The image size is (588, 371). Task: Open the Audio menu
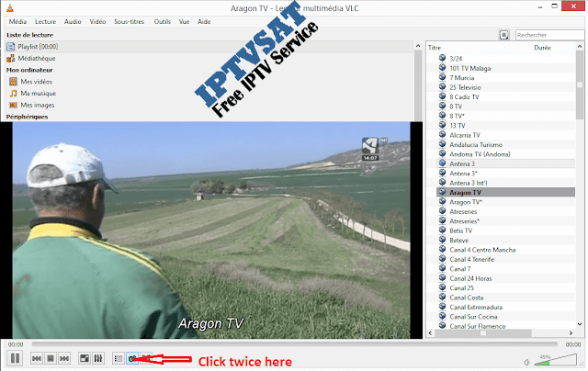pos(73,22)
